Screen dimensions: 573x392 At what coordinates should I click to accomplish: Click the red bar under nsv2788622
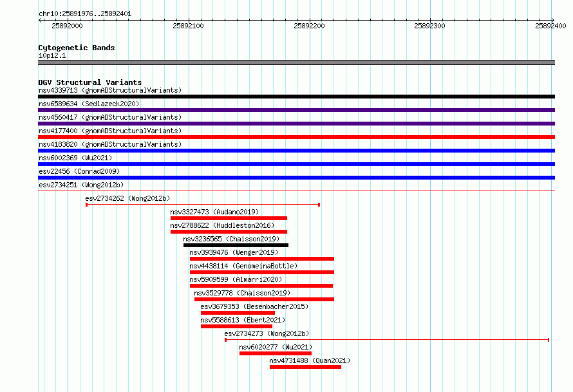(229, 232)
